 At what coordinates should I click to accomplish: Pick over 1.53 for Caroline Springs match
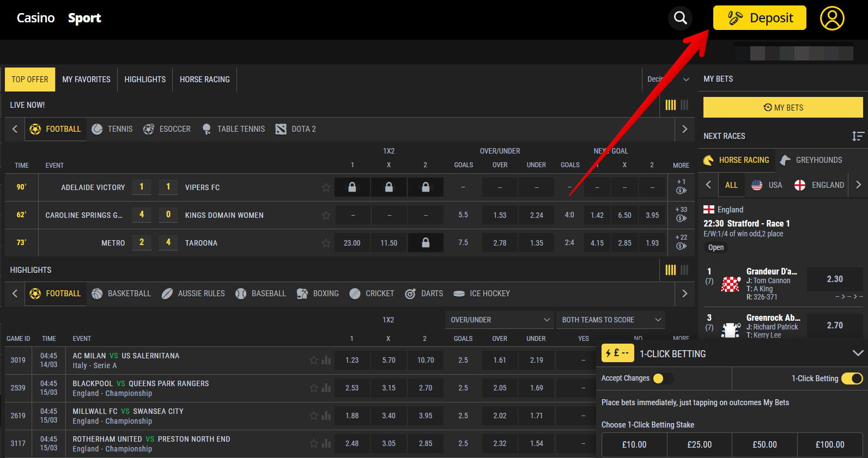(500, 215)
